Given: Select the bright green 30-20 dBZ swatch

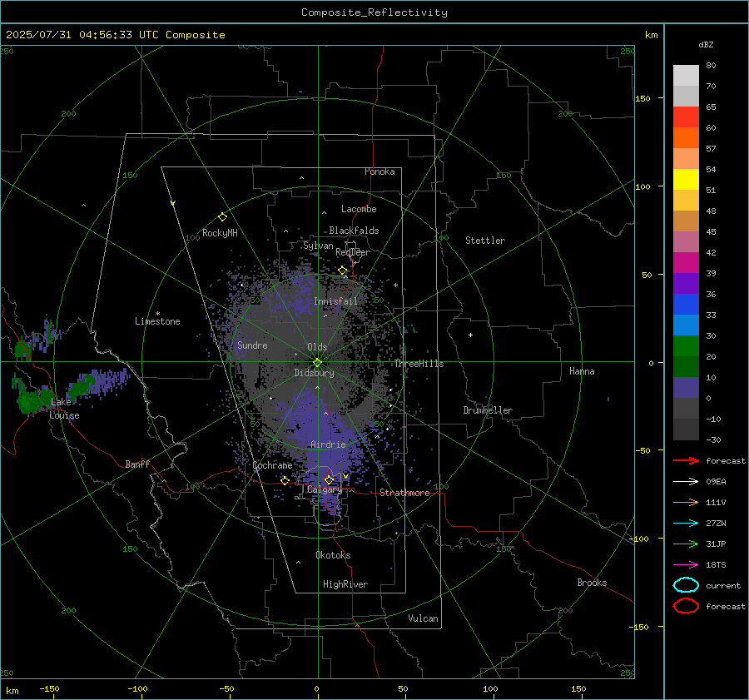Looking at the screenshot, I should 686,346.
